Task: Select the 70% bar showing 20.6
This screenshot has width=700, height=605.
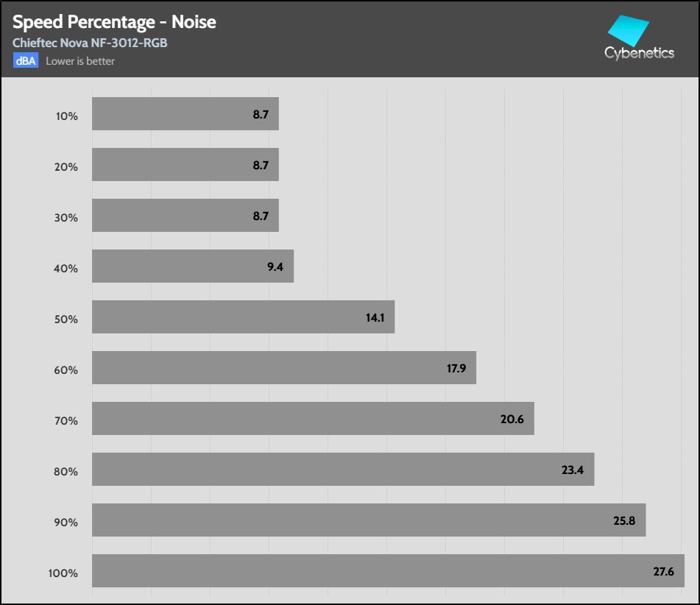Action: (x=312, y=419)
